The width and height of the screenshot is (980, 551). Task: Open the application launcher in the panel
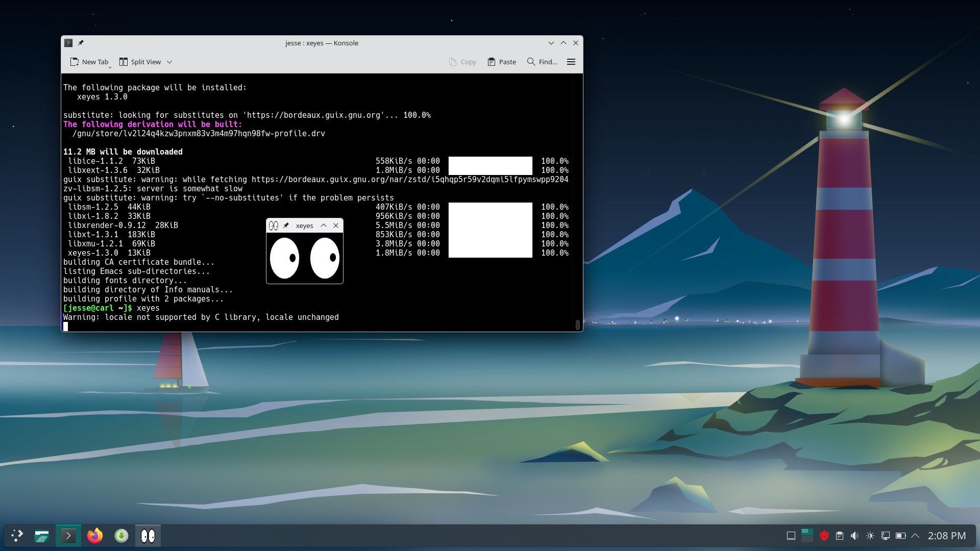[17, 536]
